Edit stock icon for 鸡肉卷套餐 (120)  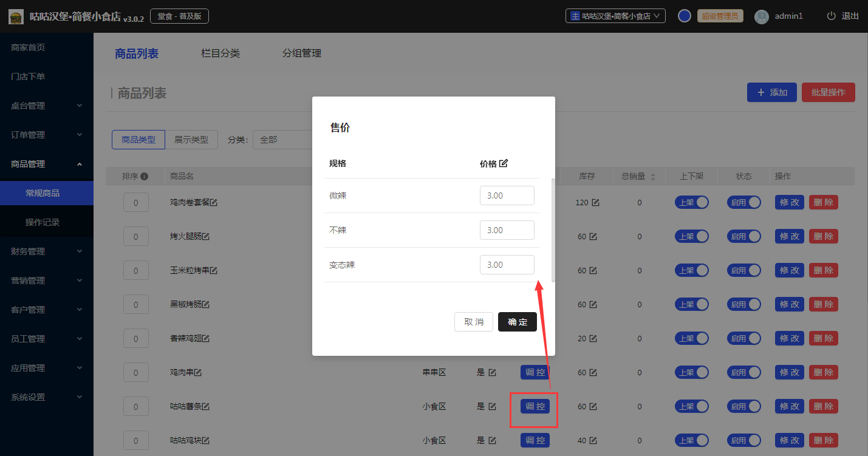coord(595,202)
